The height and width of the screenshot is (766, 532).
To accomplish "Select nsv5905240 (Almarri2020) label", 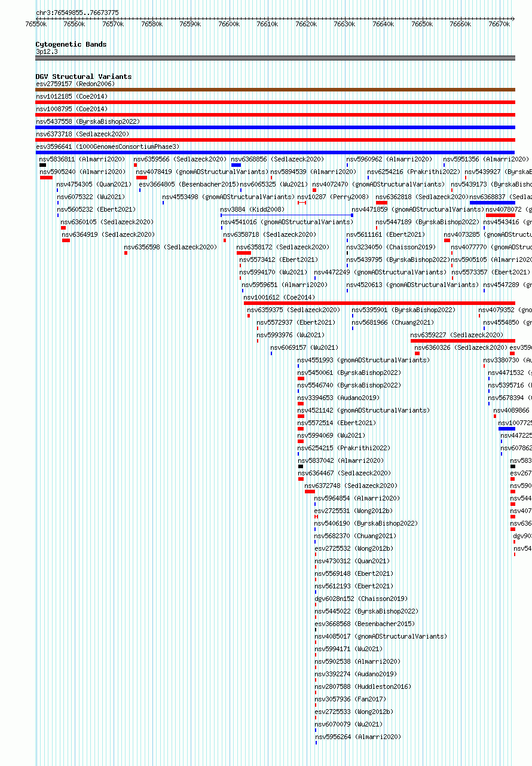I will click(82, 172).
